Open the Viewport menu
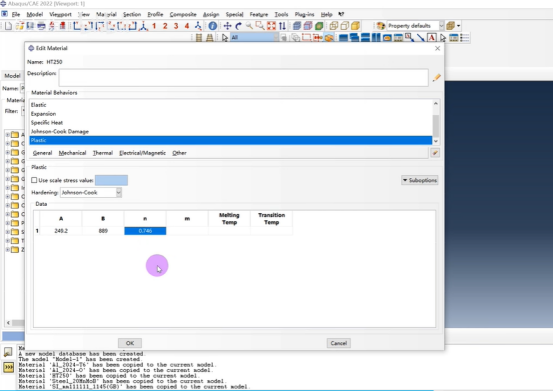 pos(60,14)
